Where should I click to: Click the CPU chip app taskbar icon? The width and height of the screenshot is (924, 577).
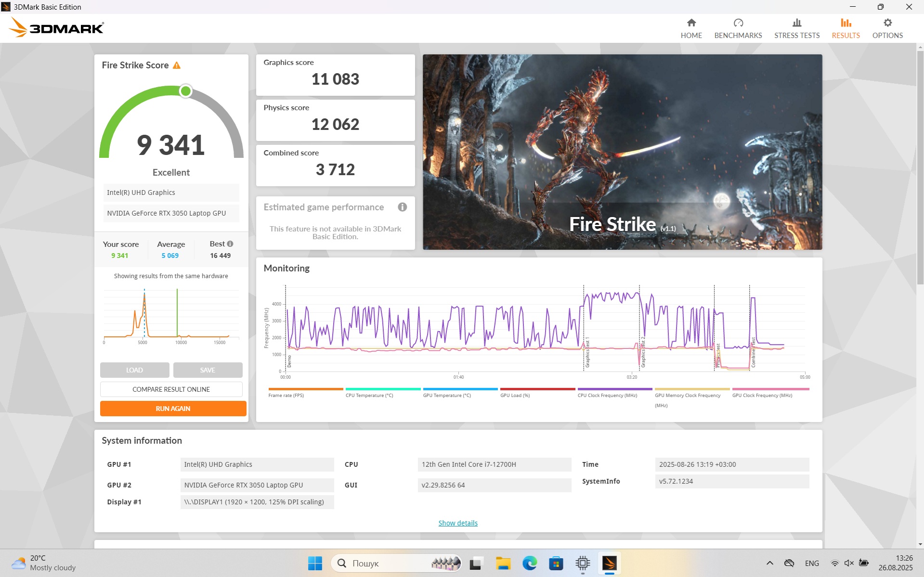583,563
